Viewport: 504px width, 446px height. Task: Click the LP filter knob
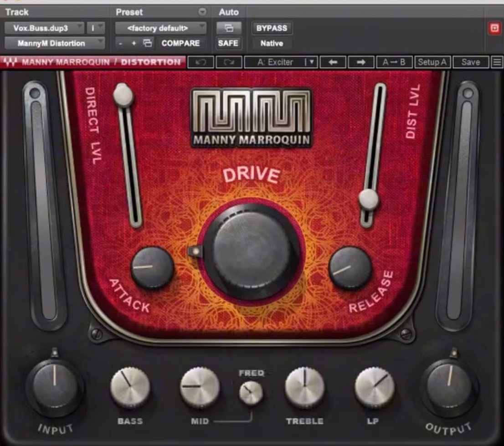click(375, 387)
